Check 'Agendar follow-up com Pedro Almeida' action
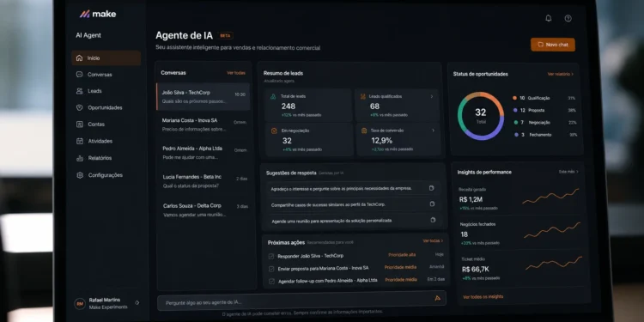The image size is (644, 322). [x=271, y=282]
